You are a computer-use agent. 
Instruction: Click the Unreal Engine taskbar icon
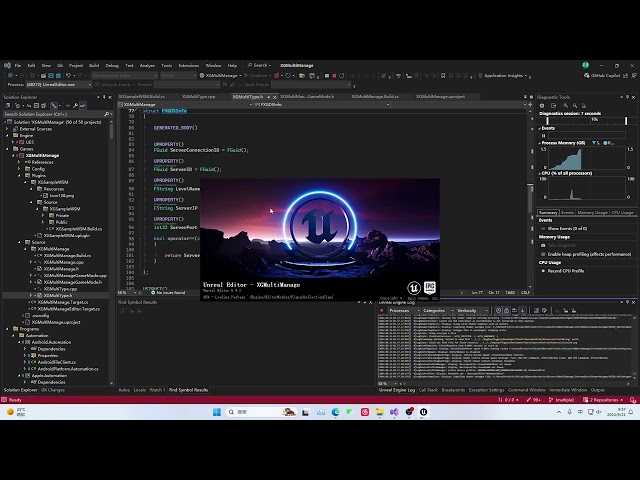pos(423,412)
